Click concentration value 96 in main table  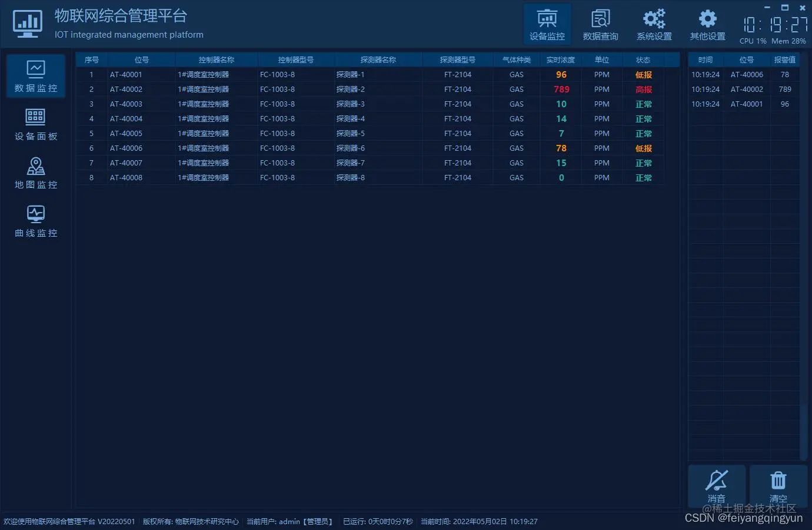pos(561,75)
